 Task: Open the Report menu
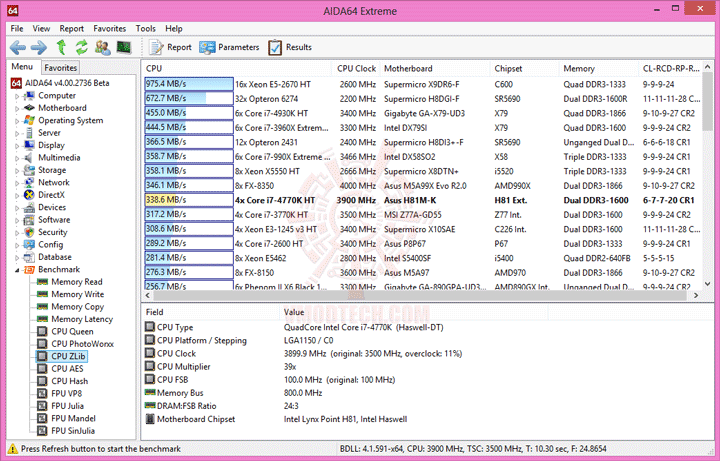(x=72, y=28)
